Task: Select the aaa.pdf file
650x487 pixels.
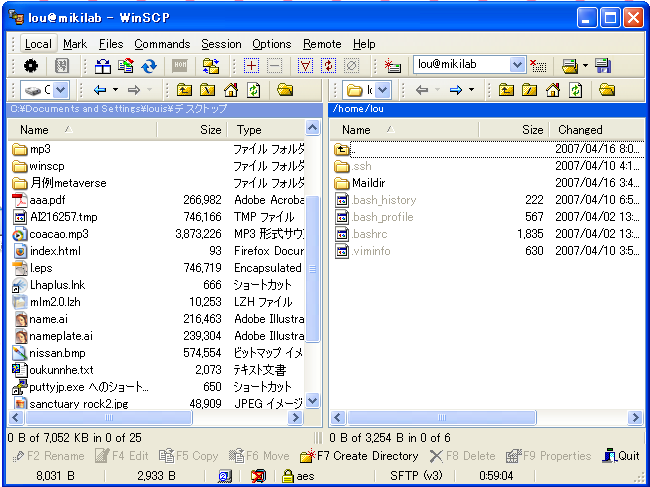Action: click(47, 200)
